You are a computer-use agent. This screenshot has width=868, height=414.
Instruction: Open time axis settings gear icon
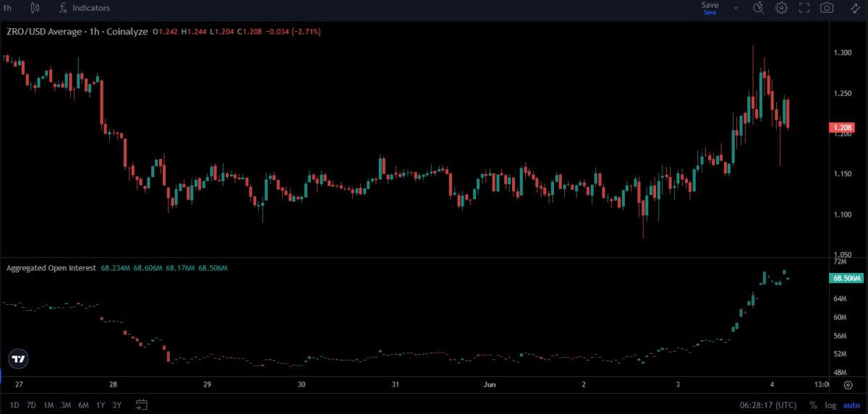848,384
